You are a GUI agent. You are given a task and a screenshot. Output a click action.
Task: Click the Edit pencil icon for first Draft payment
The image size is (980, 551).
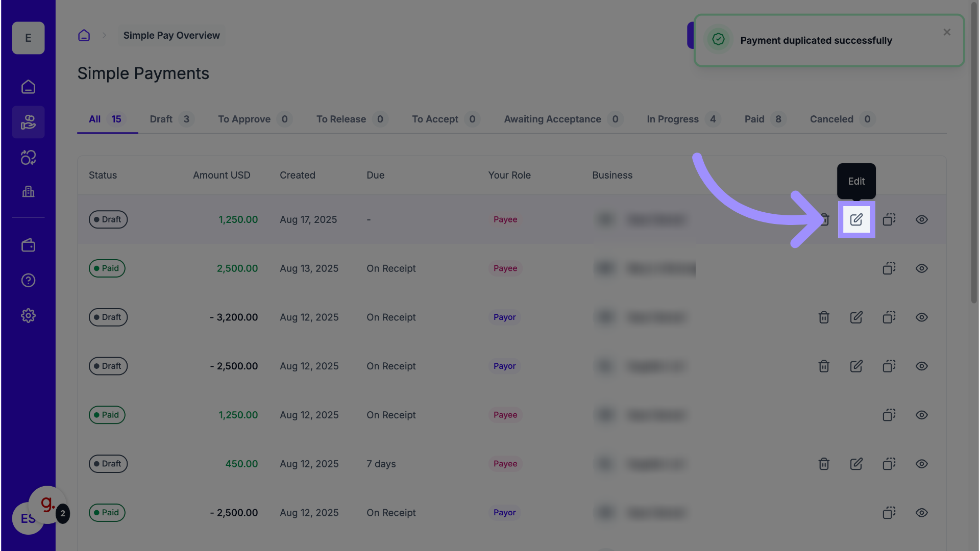point(856,219)
